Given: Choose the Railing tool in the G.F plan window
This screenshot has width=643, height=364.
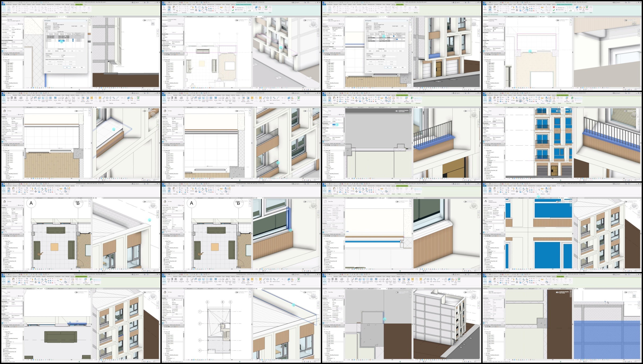Looking at the screenshot, I should coord(376,279).
